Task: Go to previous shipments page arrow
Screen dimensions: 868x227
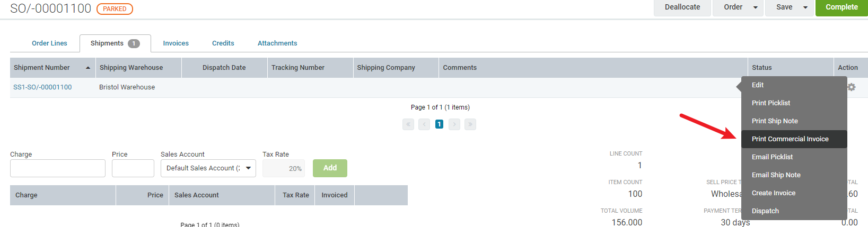Action: [x=424, y=124]
